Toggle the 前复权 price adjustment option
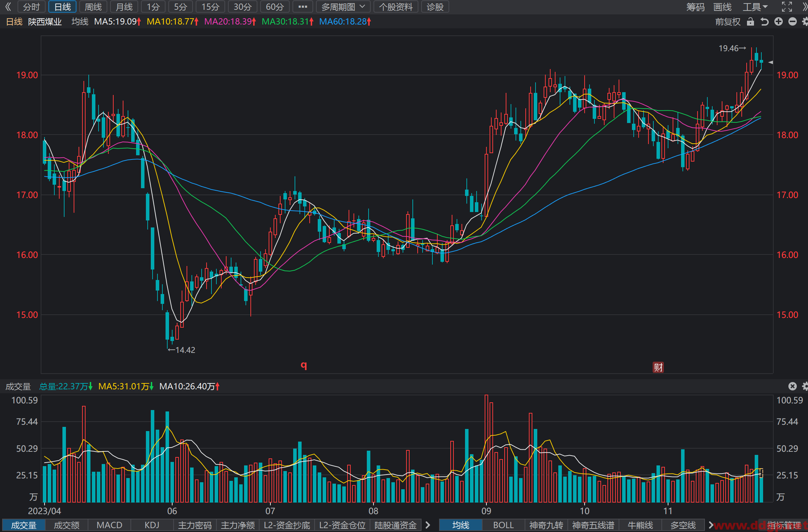808x532 pixels. pyautogui.click(x=728, y=22)
